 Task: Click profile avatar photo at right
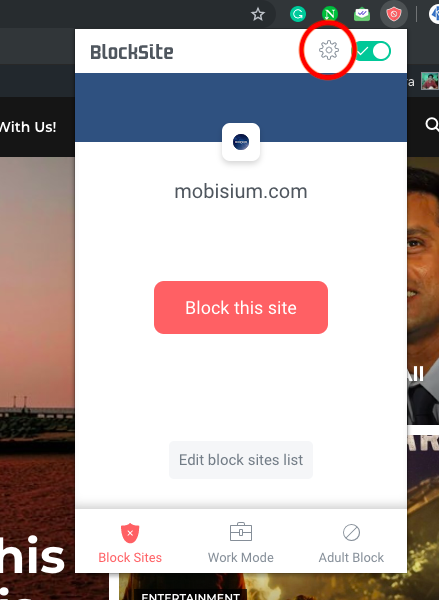point(430,81)
